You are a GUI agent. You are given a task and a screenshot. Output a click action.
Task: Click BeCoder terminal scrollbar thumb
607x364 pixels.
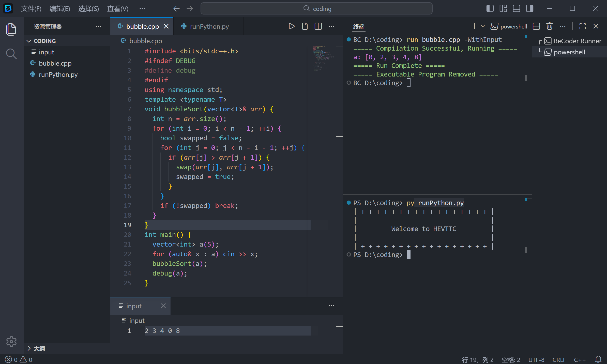pyautogui.click(x=526, y=78)
